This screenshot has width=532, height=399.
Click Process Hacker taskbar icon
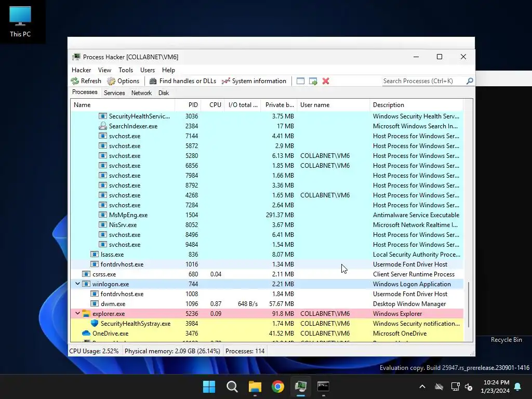(301, 387)
